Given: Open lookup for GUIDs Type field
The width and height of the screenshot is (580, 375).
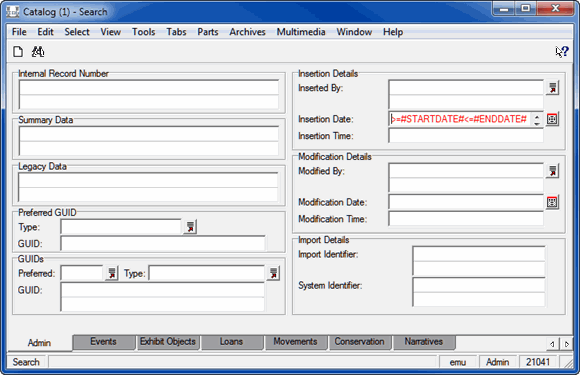Looking at the screenshot, I should pos(273,273).
